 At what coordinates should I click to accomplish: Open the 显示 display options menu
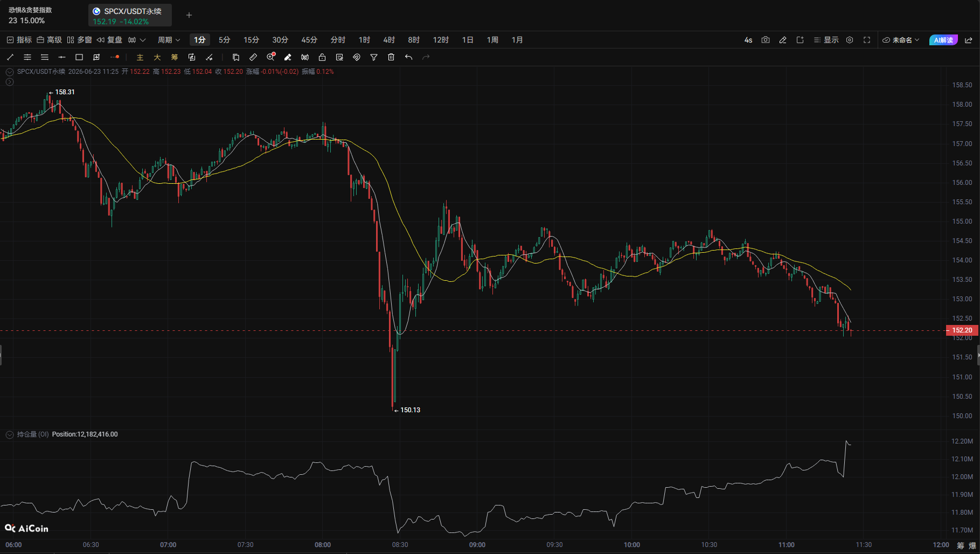[x=826, y=40]
